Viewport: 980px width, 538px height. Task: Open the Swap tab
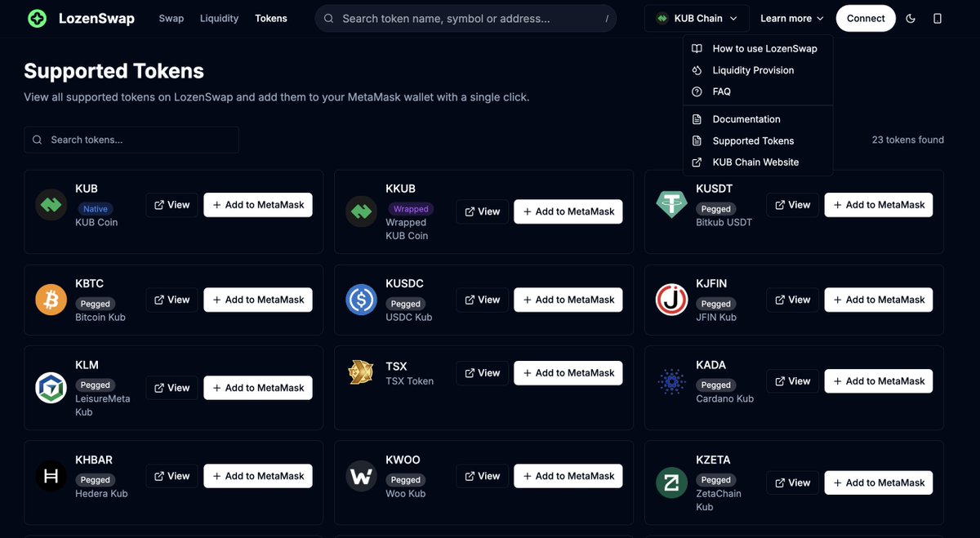[x=171, y=18]
